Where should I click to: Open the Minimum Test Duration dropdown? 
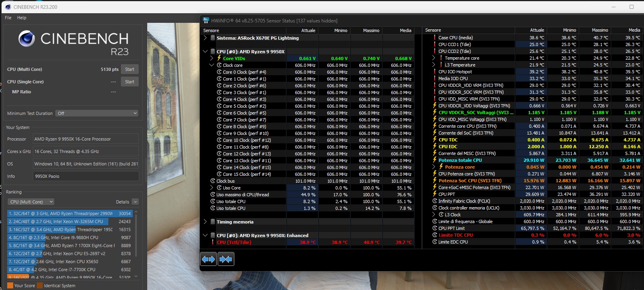pos(97,113)
